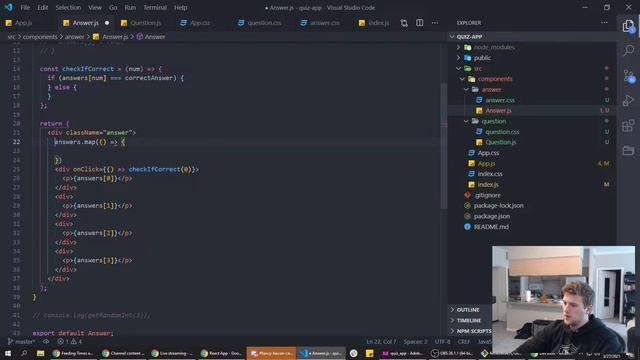Collapse the question folder
640x360 pixels.
[467, 121]
